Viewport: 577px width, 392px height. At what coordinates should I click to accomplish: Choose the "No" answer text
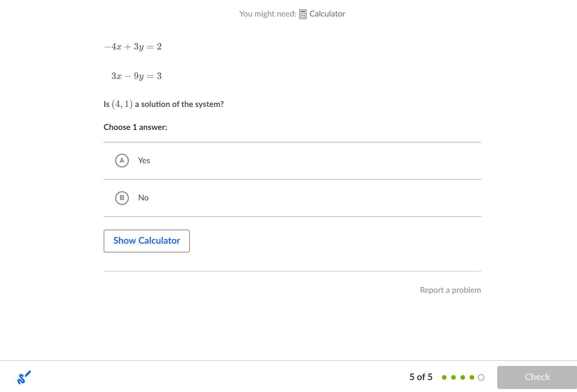(143, 198)
